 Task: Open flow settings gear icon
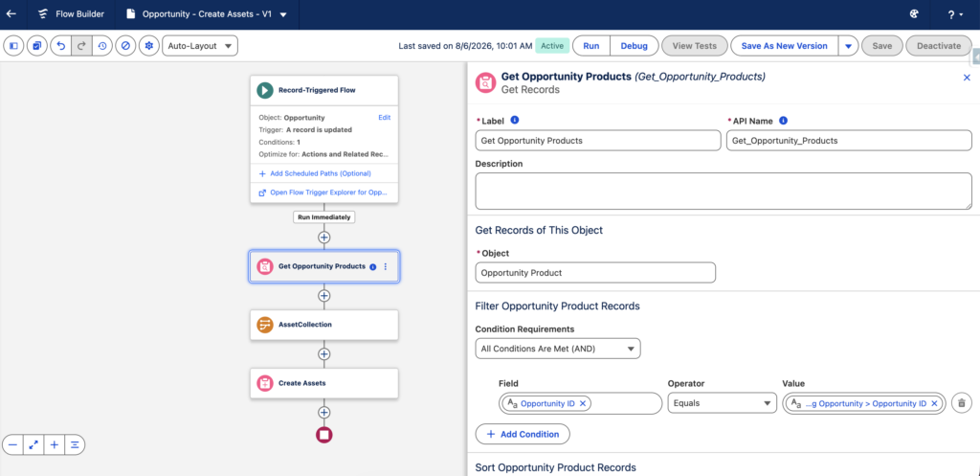pos(148,46)
